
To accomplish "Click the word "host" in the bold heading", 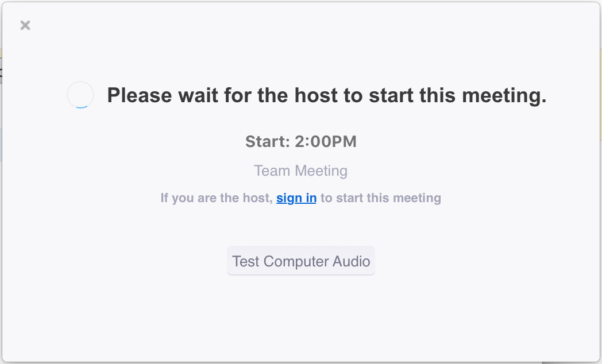I will [315, 95].
